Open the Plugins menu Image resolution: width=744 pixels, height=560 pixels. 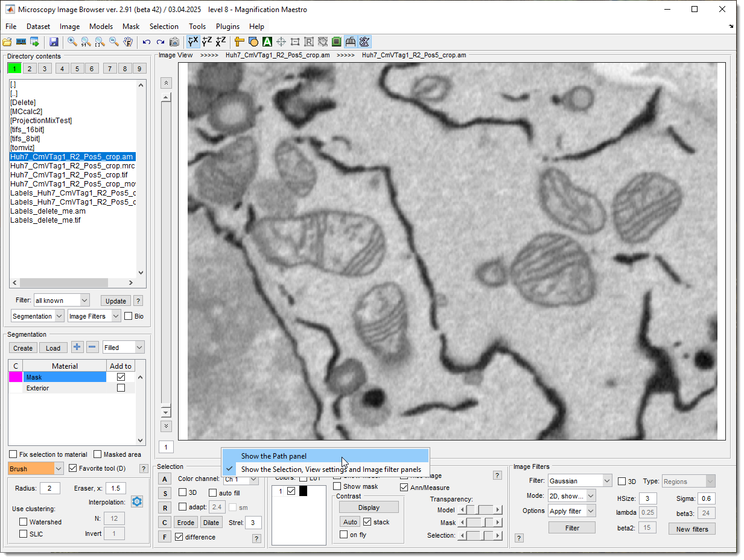227,27
